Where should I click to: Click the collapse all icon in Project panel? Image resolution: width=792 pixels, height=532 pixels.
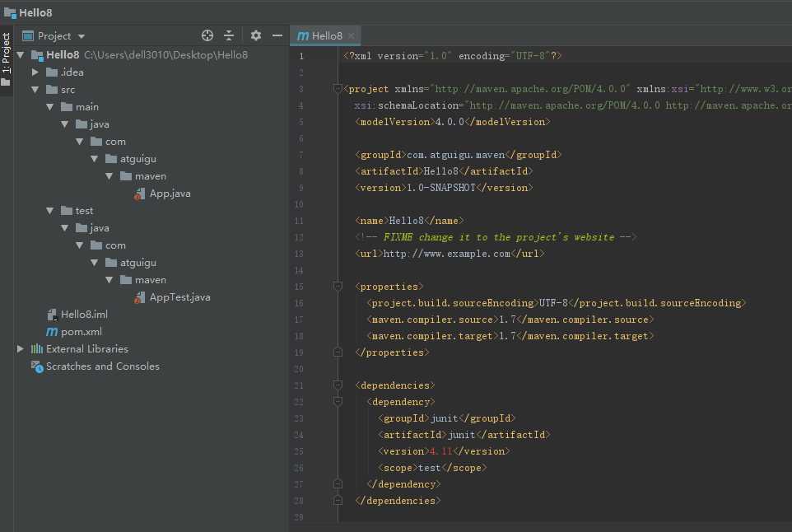tap(229, 35)
